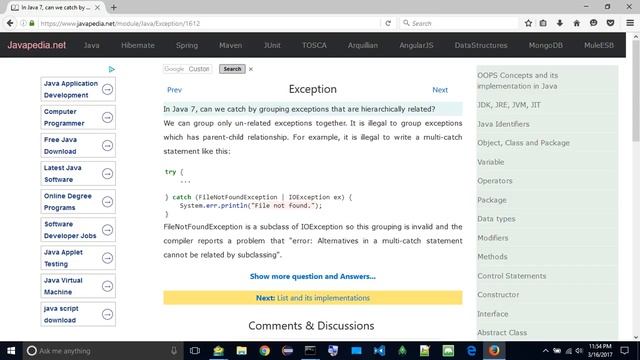Open the Control Statements topic

coord(511,276)
